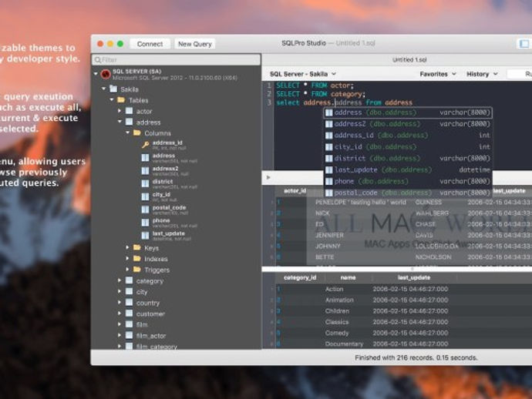
Task: Choose last_update autocomplete suggestion
Action: click(408, 169)
